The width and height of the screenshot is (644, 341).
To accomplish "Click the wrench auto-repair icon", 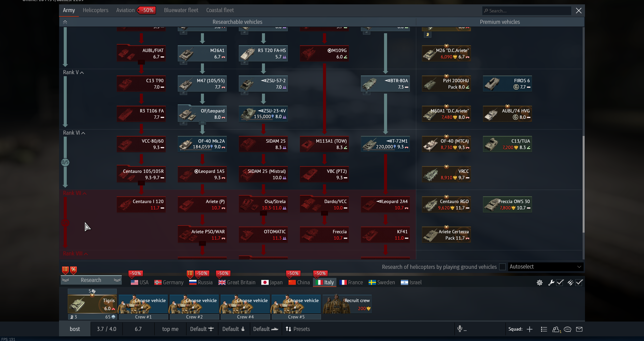I will point(551,283).
